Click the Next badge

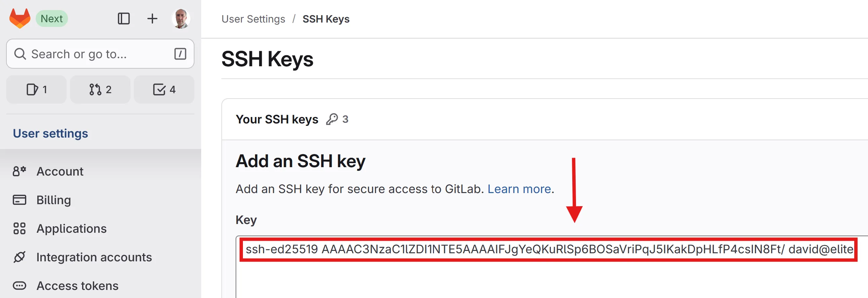pos(51,18)
